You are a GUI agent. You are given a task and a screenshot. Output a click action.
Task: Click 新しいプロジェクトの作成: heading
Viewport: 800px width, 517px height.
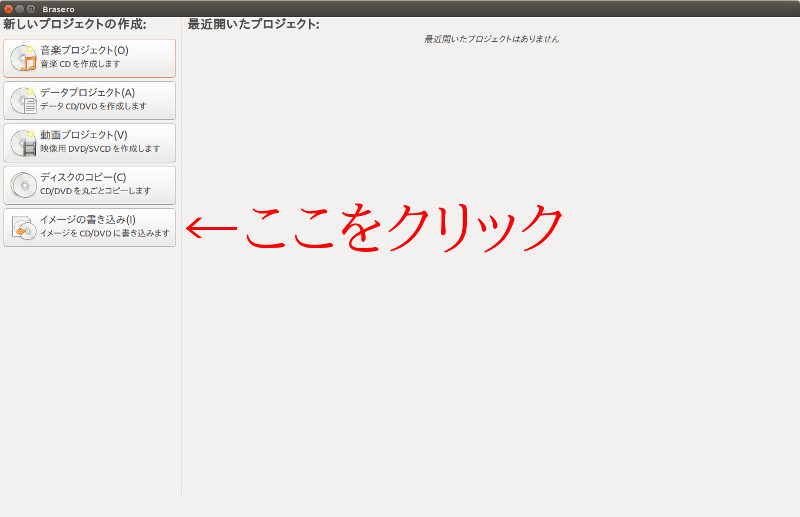tap(75, 24)
